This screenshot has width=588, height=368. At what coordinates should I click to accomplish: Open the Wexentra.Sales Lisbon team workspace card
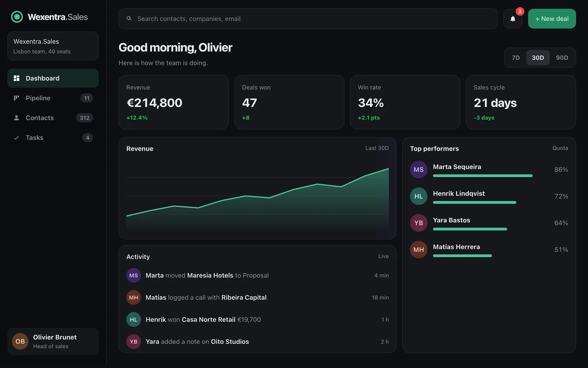point(53,46)
